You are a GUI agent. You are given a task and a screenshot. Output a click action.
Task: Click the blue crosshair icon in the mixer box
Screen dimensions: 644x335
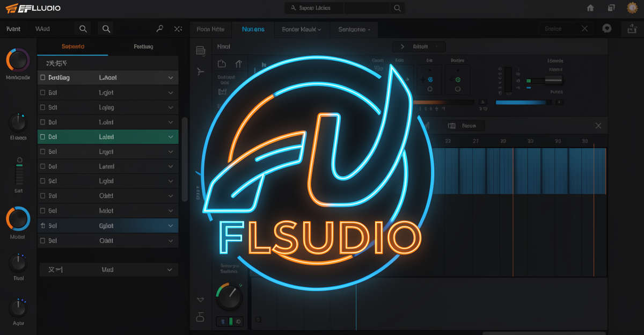429,80
